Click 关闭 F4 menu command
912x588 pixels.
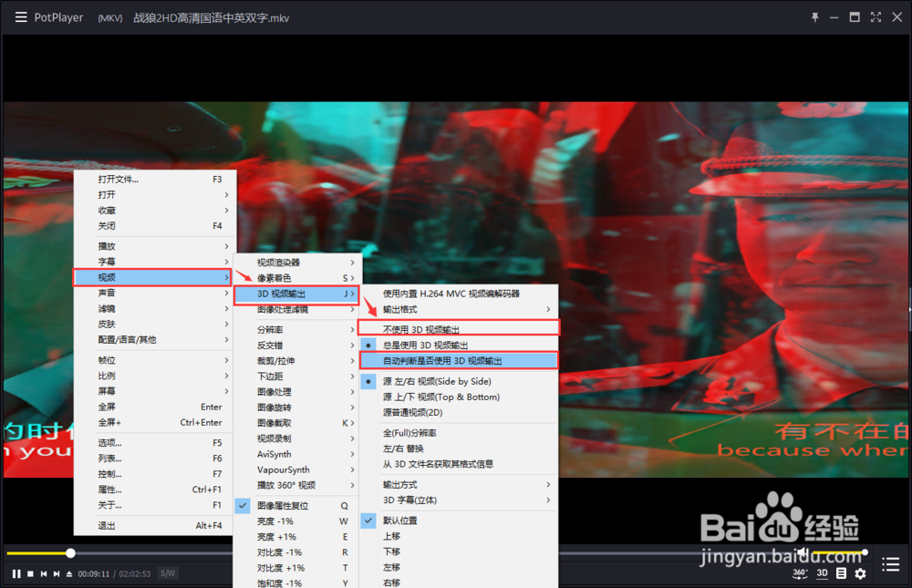(155, 226)
